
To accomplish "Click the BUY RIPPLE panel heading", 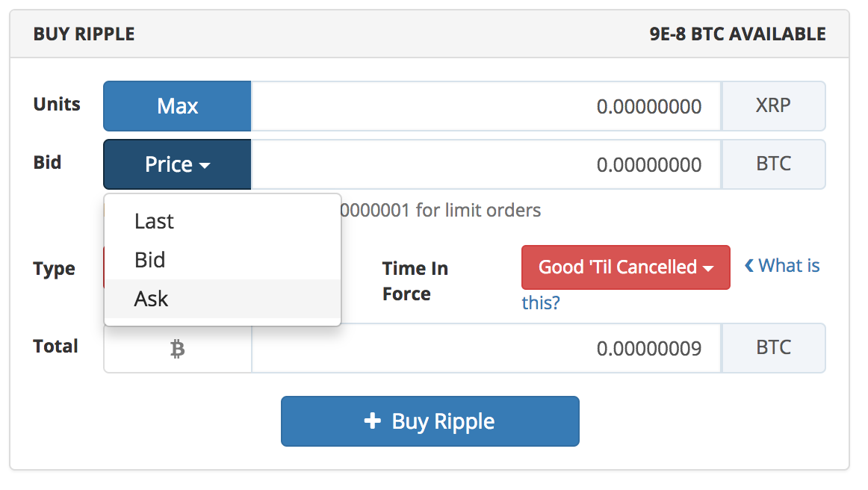I will (84, 34).
